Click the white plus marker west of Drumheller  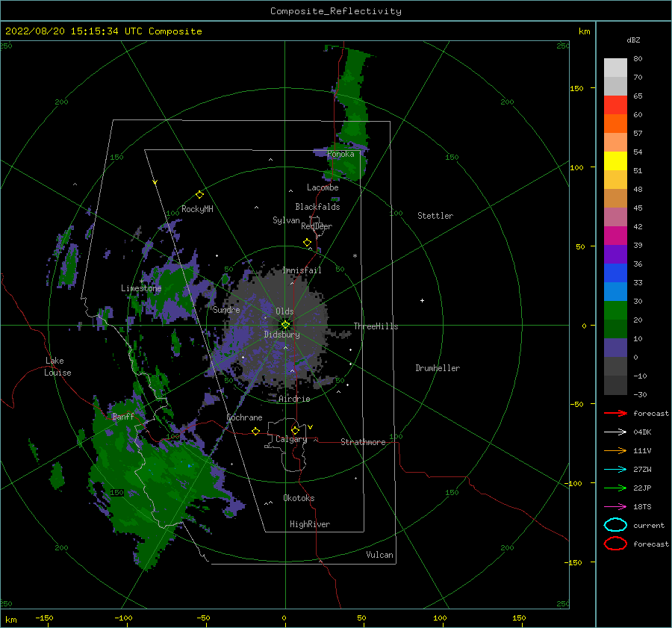(422, 300)
